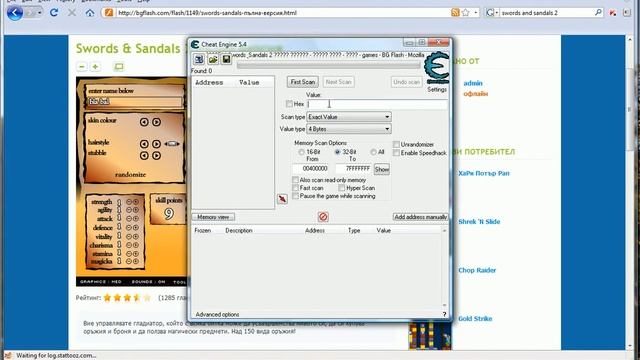Screen dimensions: 640x360
Task: Click the browser URL address bar
Action: coord(282,13)
